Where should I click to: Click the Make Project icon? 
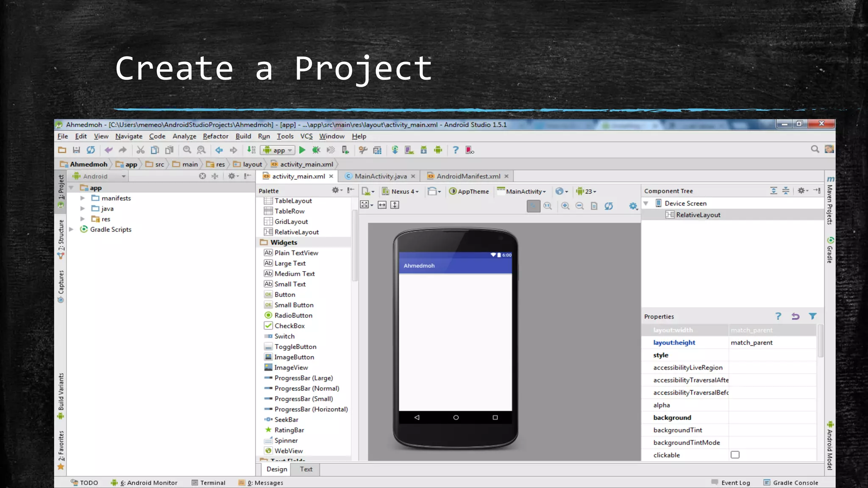click(251, 150)
